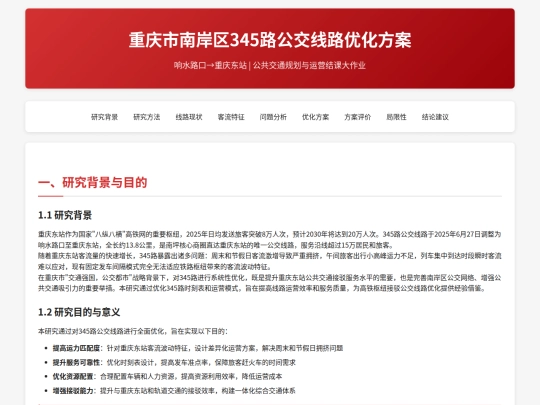Viewport: 540px width, 405px height.
Task: Click the paragraph beginning 随着重庆东站客流量
Action: [270, 261]
